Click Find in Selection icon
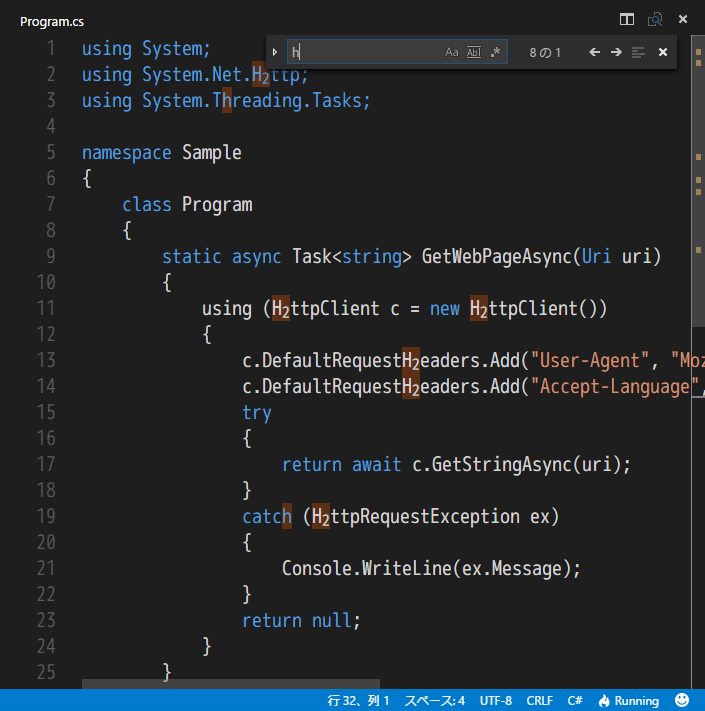This screenshot has height=711, width=705. [638, 52]
